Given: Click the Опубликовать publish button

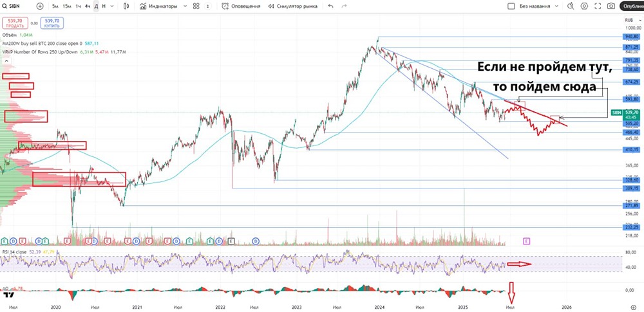Looking at the screenshot, I should pyautogui.click(x=632, y=6).
